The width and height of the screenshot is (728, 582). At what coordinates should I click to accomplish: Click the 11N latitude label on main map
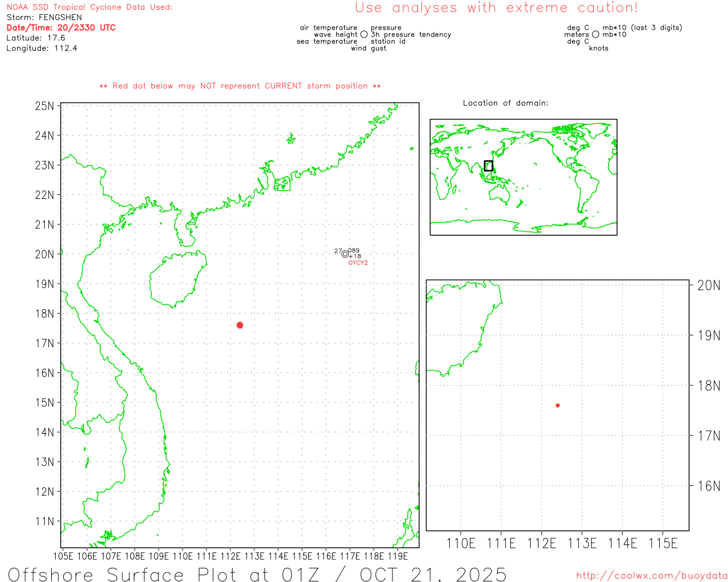coord(44,522)
